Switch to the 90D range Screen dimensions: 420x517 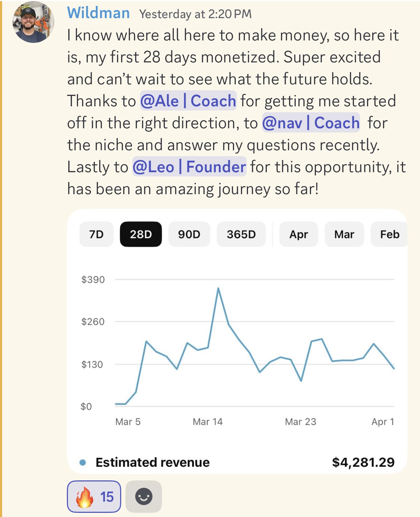coord(189,234)
